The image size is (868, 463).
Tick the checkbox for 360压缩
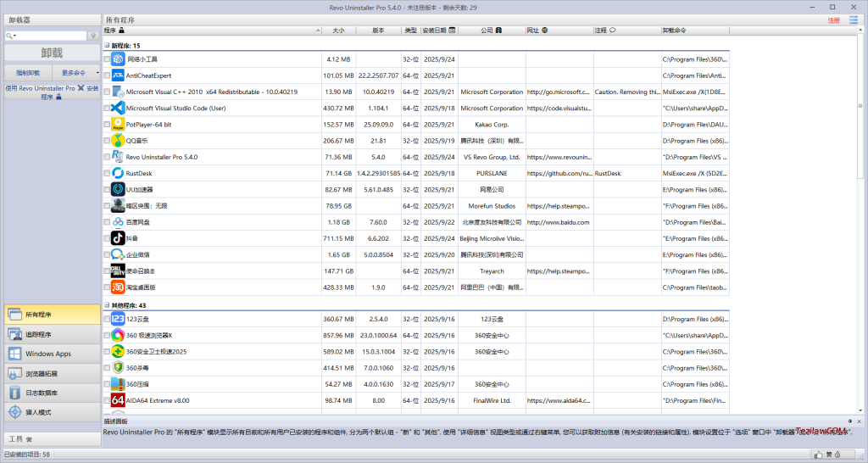pyautogui.click(x=107, y=384)
